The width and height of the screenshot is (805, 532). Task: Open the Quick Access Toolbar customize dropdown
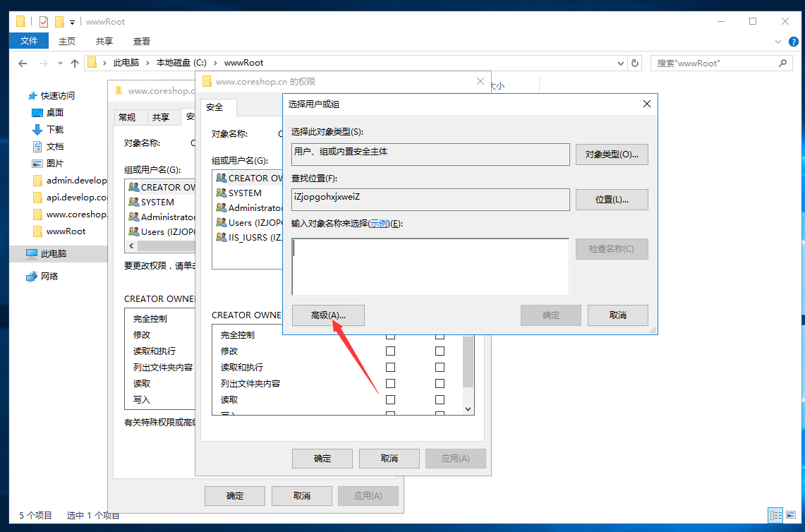tap(73, 22)
